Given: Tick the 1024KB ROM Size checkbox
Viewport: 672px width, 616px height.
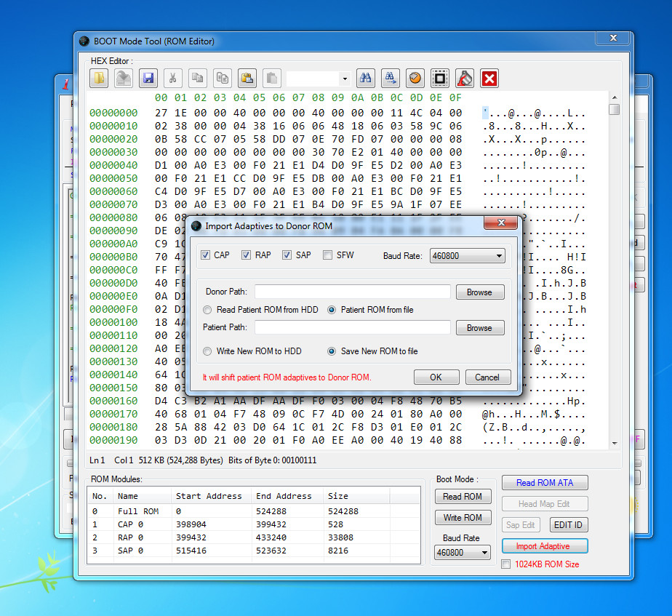Looking at the screenshot, I should pos(506,564).
